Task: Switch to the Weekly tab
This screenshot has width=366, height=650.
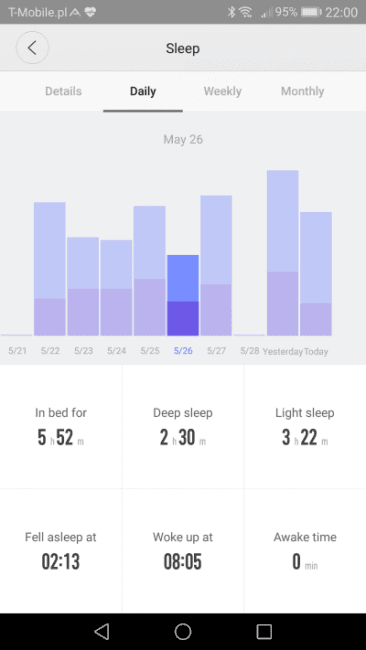Action: pos(223,91)
